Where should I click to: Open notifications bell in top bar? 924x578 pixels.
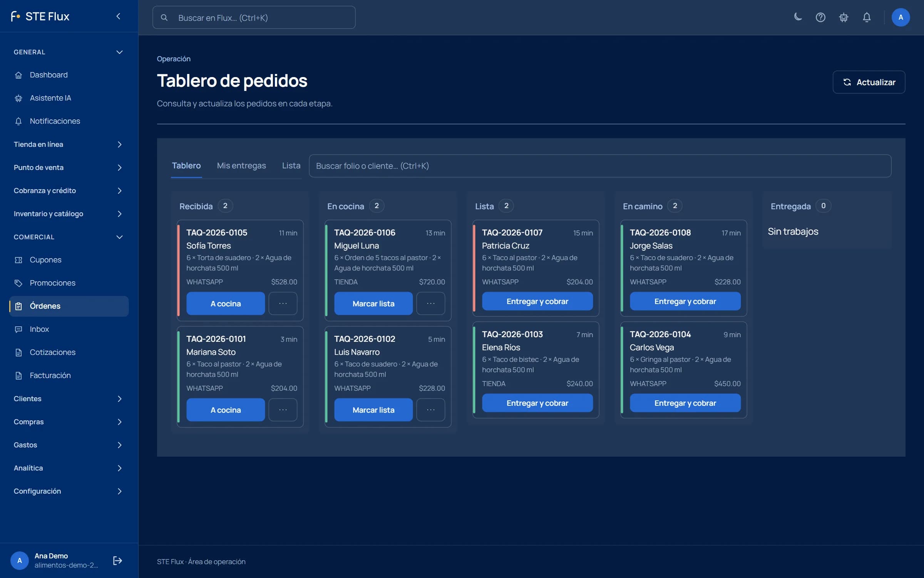pyautogui.click(x=867, y=17)
